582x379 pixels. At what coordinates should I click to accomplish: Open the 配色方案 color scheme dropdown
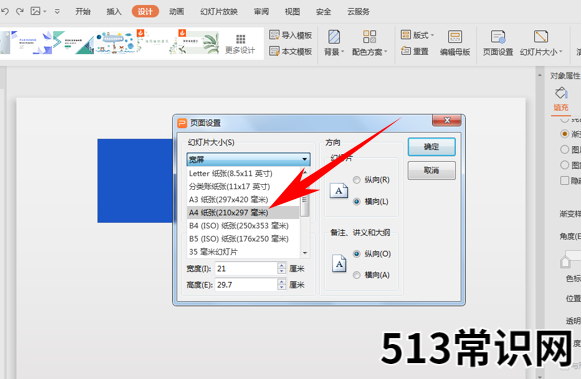(x=370, y=43)
